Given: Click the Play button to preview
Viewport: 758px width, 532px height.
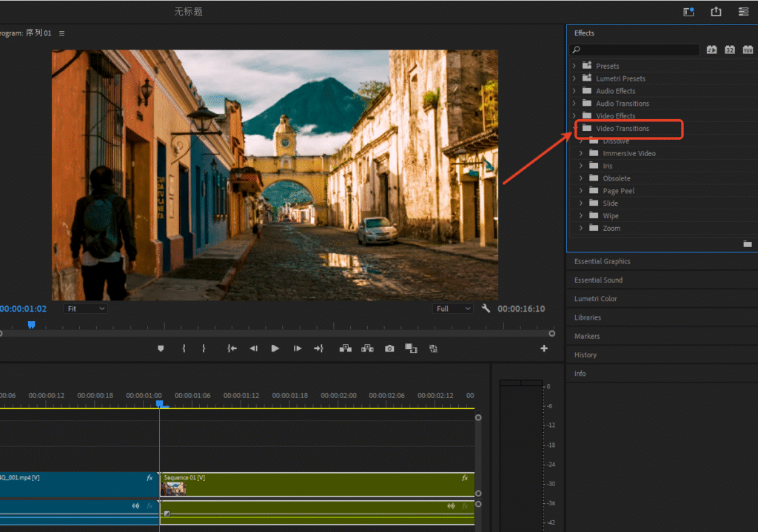Looking at the screenshot, I should [x=275, y=348].
